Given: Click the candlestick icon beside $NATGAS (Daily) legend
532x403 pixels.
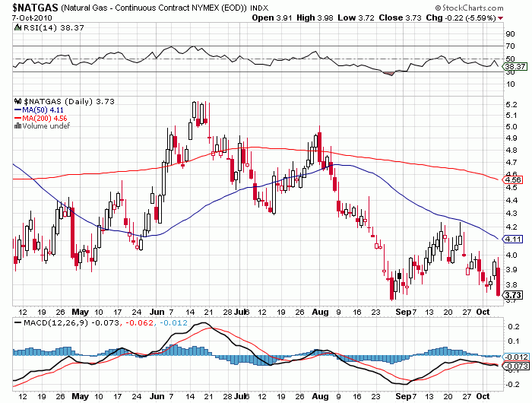Looking at the screenshot, I should point(19,100).
